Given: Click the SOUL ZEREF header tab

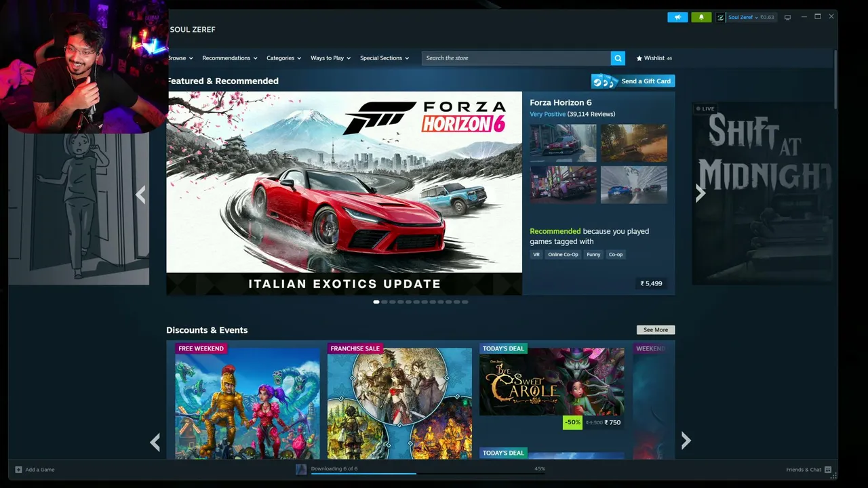Looking at the screenshot, I should pyautogui.click(x=193, y=30).
